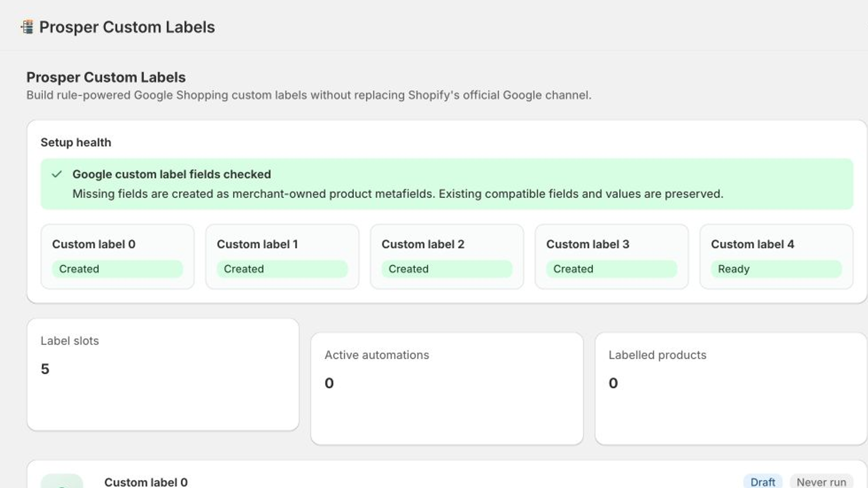Click the Never run status badge

(821, 481)
